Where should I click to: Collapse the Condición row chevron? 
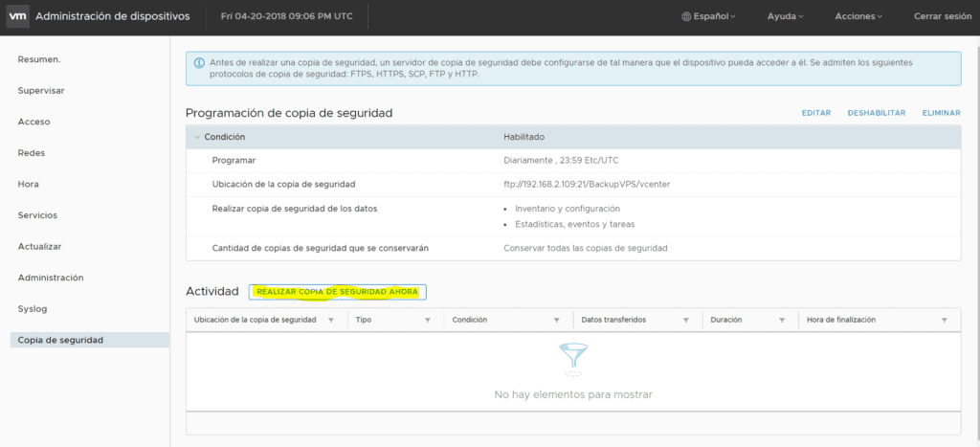[197, 137]
